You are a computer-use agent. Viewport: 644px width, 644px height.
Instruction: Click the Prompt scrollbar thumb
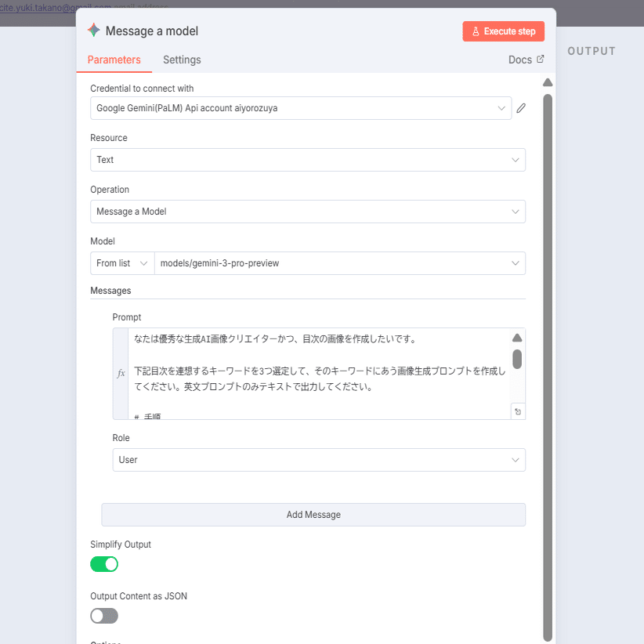[x=517, y=359]
